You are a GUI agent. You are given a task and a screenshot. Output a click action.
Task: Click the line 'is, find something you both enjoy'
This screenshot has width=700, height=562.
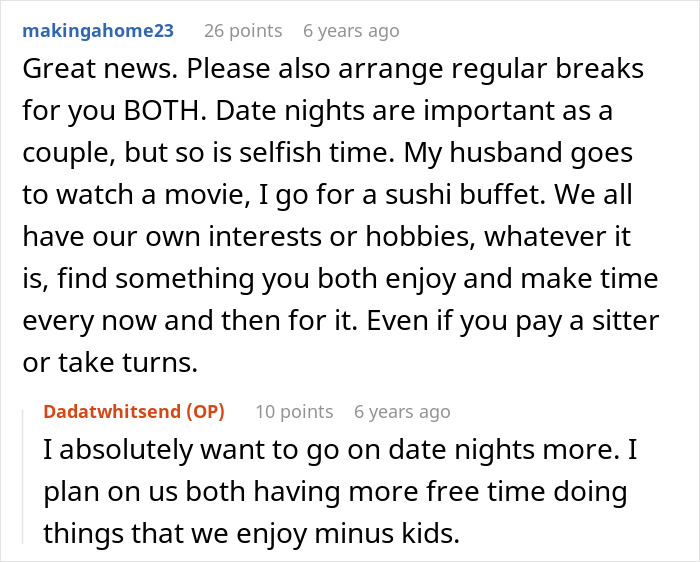(x=340, y=279)
